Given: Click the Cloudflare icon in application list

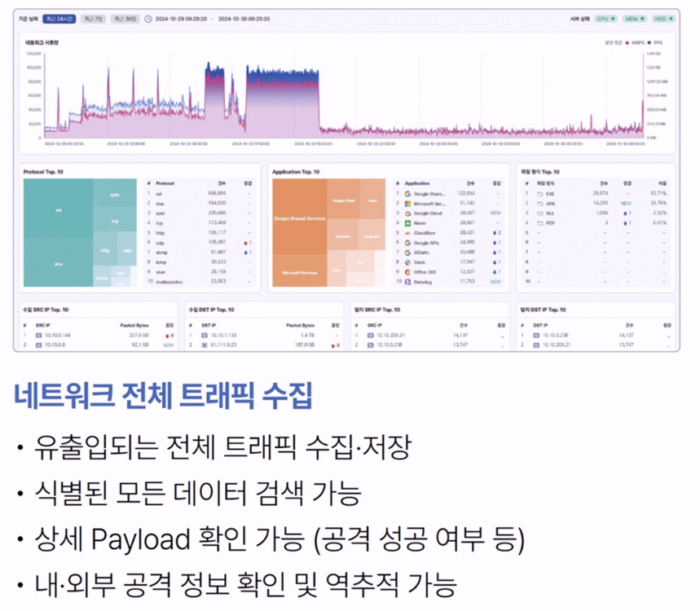Looking at the screenshot, I should coord(407,233).
